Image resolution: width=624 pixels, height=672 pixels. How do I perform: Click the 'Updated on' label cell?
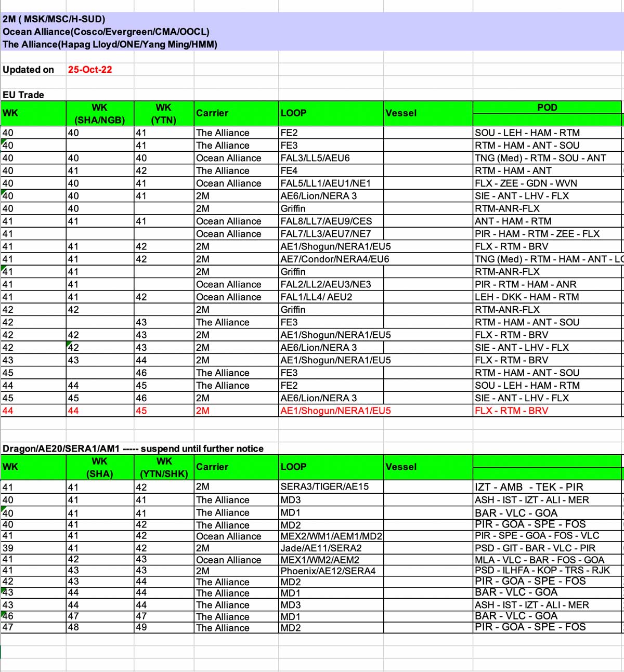click(29, 70)
